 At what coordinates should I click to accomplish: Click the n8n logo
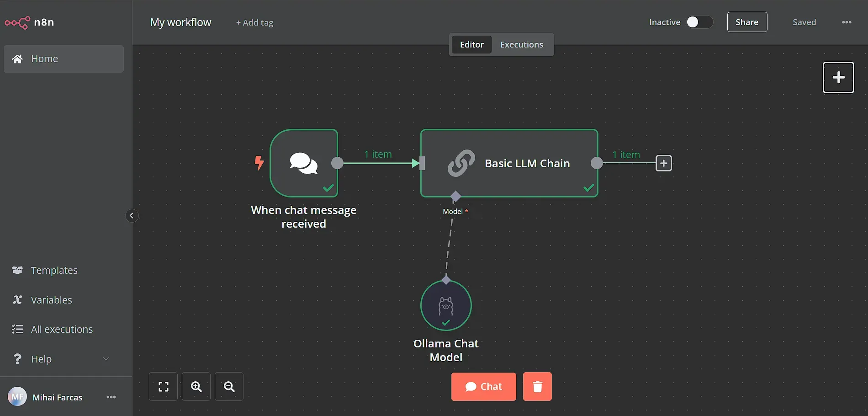[17, 22]
